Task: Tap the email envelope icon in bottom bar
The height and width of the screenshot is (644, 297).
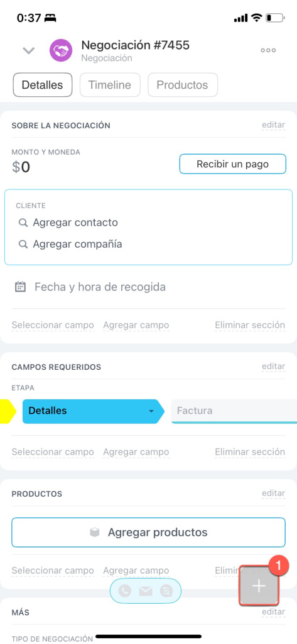Action: click(146, 591)
